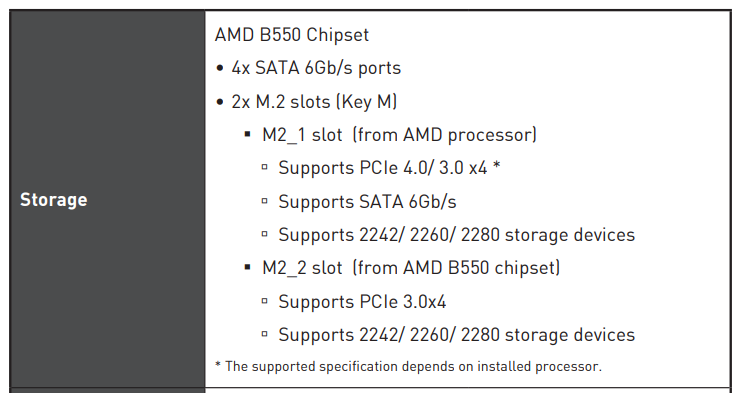Click the Storage row header cell
Screen dimensions: 740x393
tap(107, 199)
